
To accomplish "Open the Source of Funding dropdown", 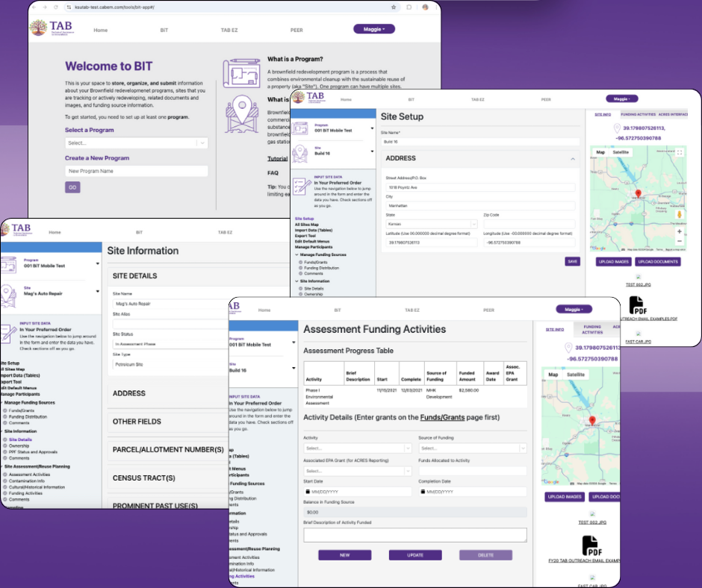I will pyautogui.click(x=471, y=448).
